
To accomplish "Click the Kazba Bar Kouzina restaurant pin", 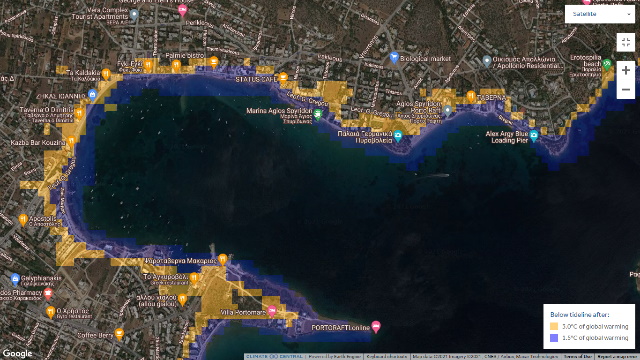I will (71, 142).
